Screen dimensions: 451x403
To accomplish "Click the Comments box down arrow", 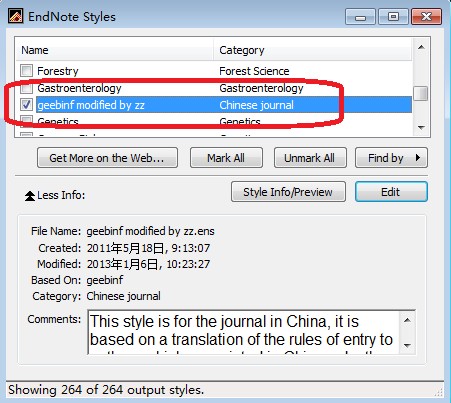I will click(x=407, y=345).
